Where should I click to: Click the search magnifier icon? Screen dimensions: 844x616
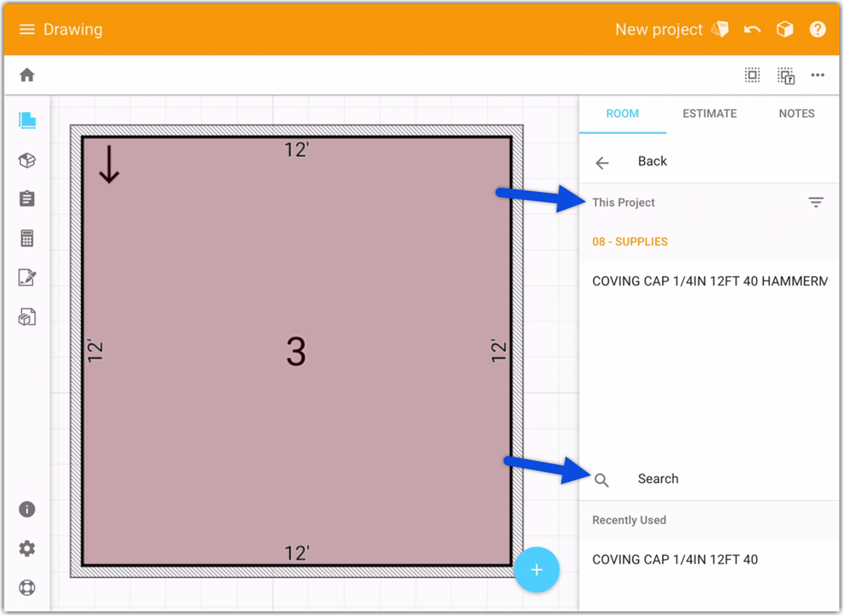[602, 480]
